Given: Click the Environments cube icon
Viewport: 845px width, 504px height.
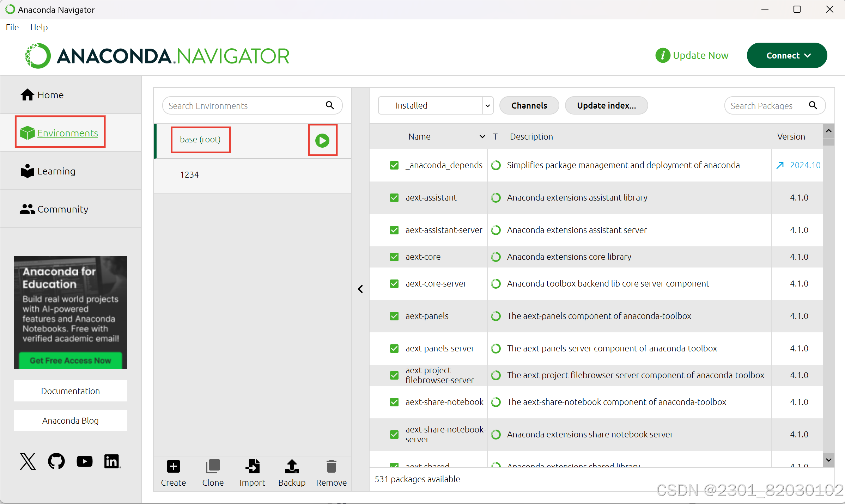Looking at the screenshot, I should tap(27, 133).
